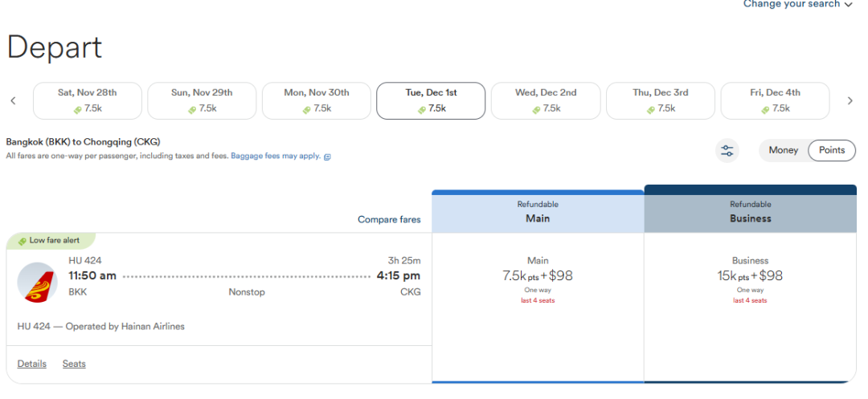Open the Baggage fees may apply link
Viewport: 868px width, 399px height.
tap(280, 157)
